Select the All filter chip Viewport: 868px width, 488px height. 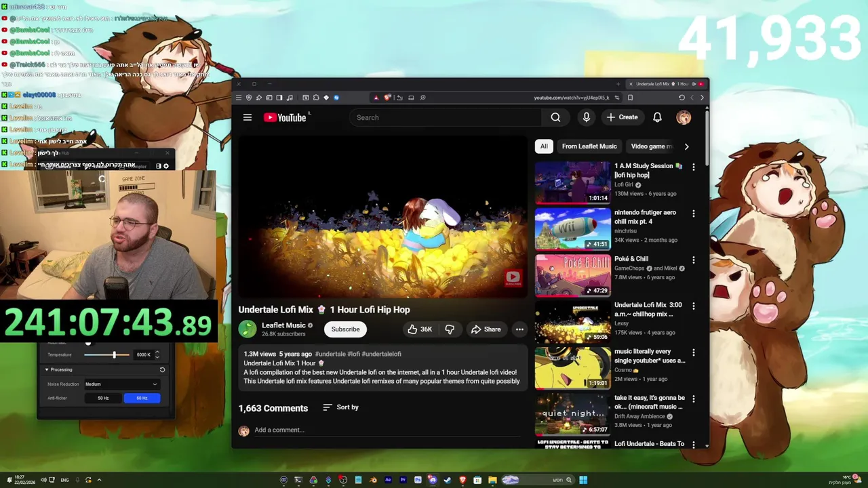544,146
